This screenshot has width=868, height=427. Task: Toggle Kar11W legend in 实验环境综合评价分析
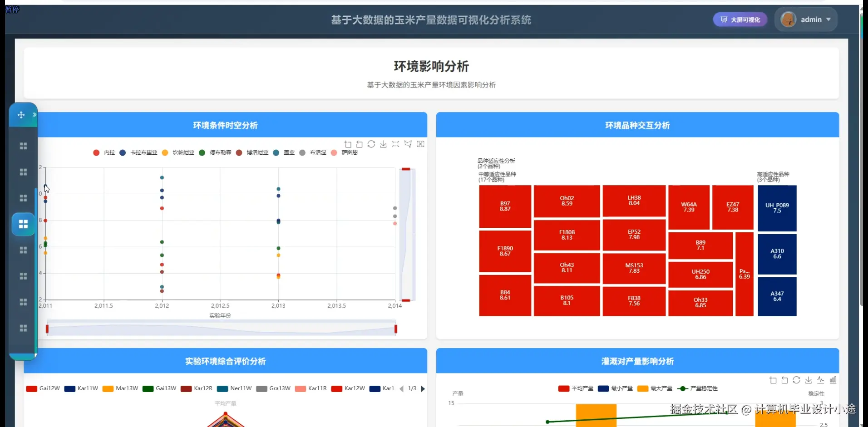point(81,388)
